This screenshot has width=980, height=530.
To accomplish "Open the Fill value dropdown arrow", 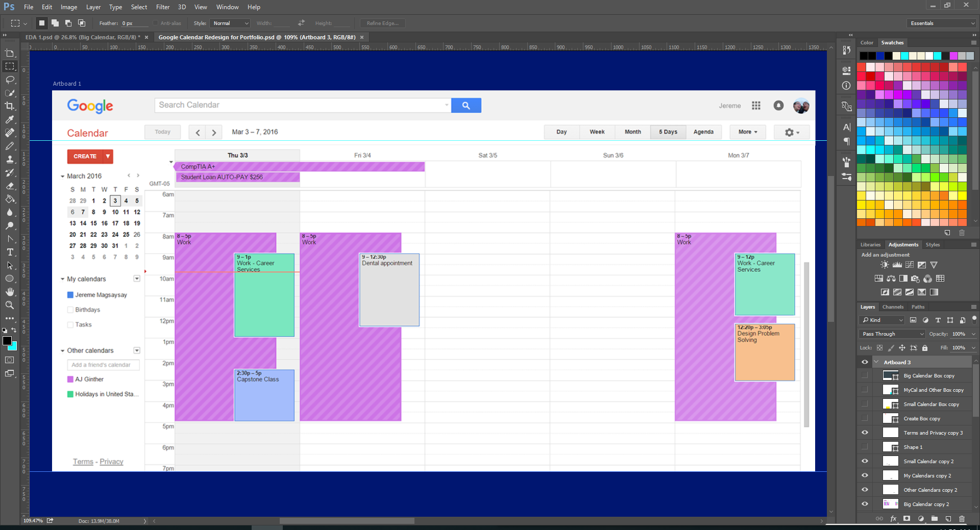I will (x=973, y=348).
